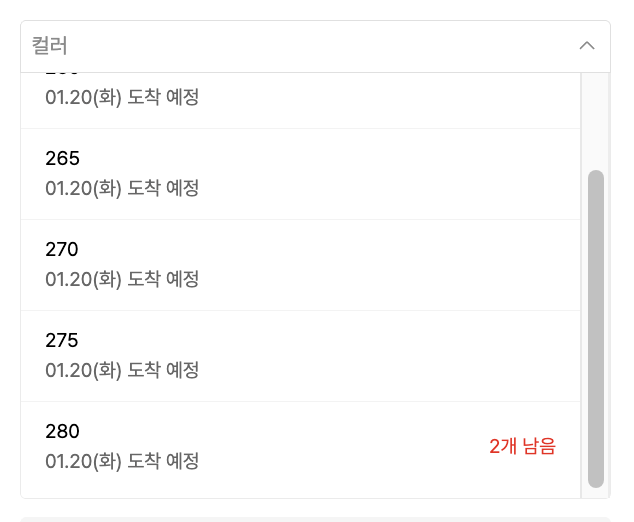
Task: Click arrival date text under 270
Action: (x=122, y=279)
